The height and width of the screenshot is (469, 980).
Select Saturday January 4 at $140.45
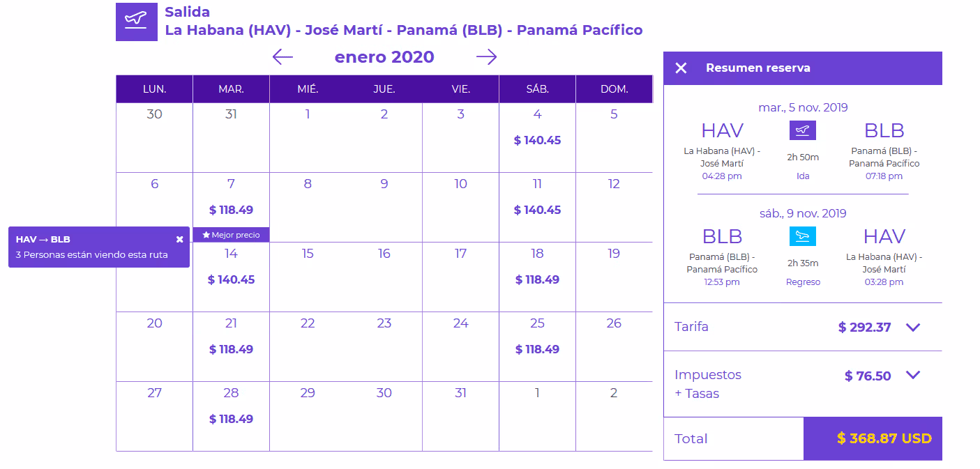point(537,137)
